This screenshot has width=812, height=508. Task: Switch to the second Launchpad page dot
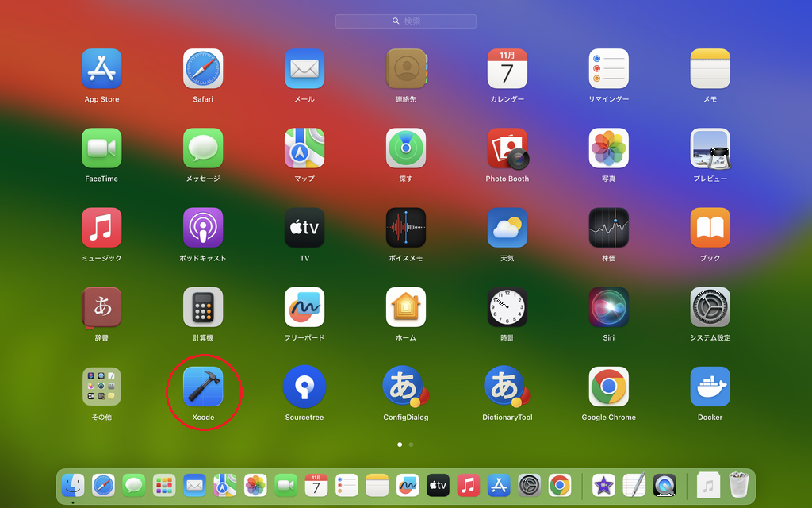click(x=411, y=444)
